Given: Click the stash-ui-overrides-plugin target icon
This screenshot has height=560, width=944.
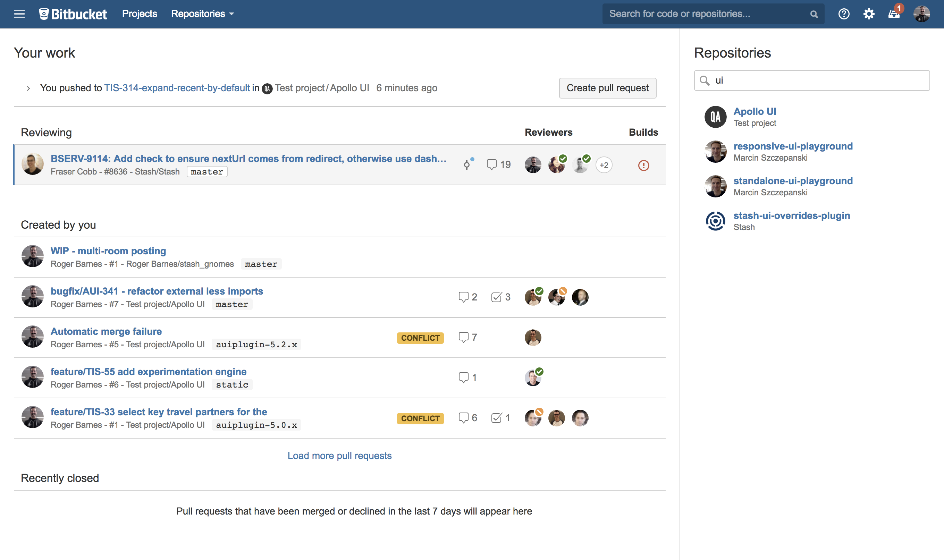Looking at the screenshot, I should point(715,221).
